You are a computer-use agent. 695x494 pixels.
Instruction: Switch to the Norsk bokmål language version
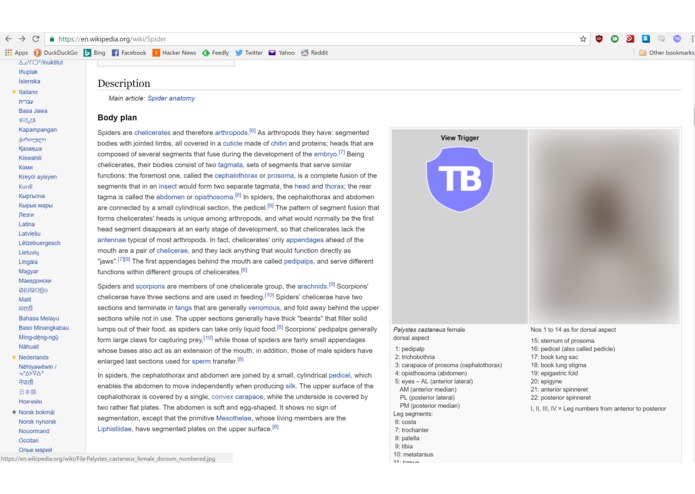click(x=36, y=412)
